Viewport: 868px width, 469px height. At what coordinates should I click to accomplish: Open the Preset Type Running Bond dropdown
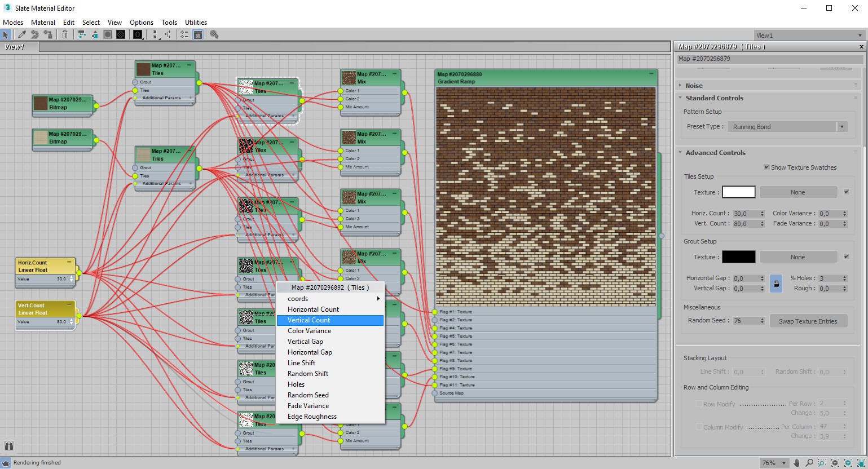[787, 127]
